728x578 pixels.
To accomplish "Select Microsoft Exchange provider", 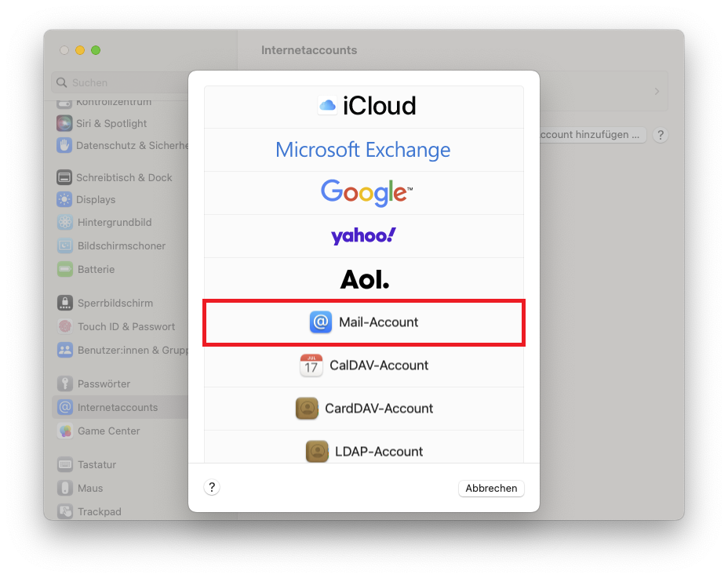I will tap(363, 149).
